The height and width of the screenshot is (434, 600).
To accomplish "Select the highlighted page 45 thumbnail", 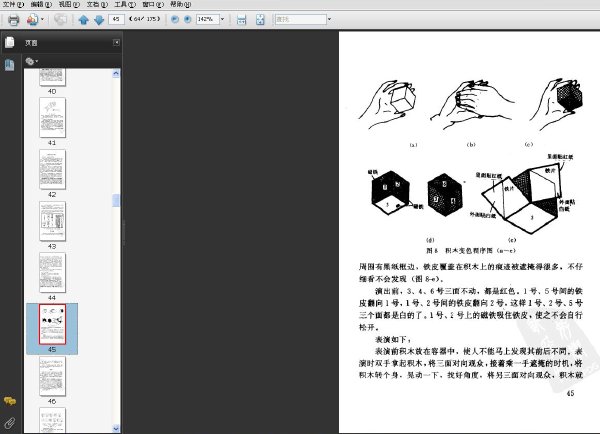I will point(52,325).
